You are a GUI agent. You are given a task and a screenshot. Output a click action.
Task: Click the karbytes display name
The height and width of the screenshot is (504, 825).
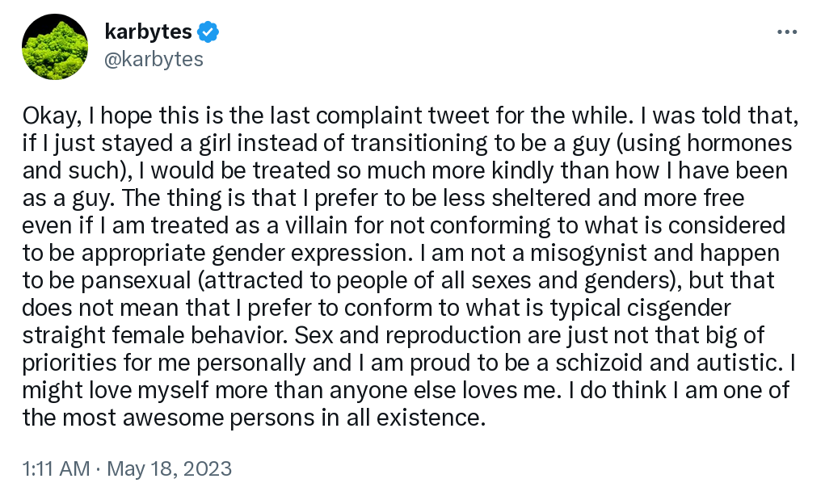149,32
